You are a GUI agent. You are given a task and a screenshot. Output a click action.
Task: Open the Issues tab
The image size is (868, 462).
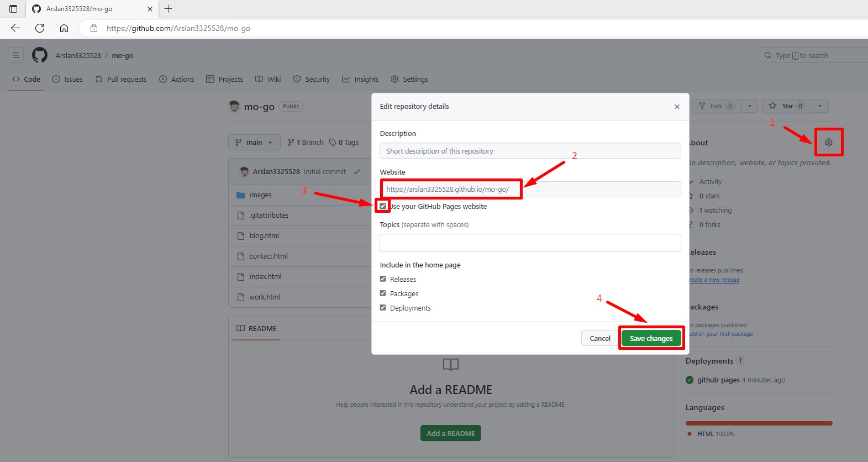67,80
